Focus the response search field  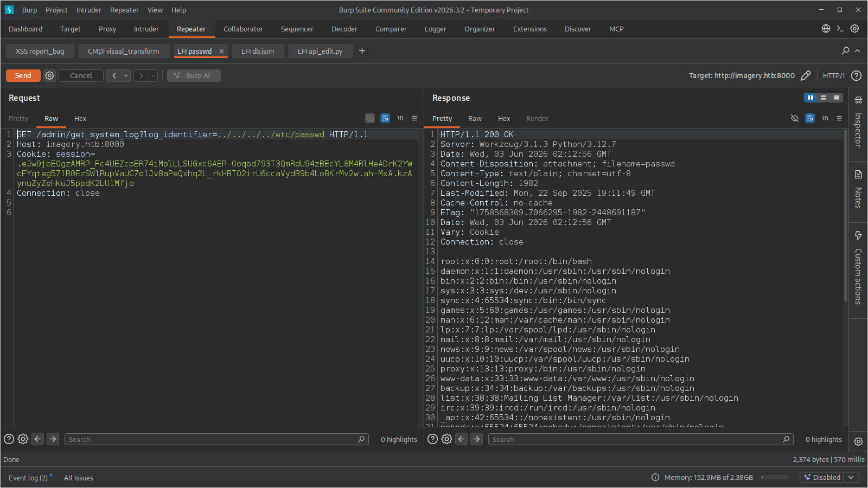641,439
